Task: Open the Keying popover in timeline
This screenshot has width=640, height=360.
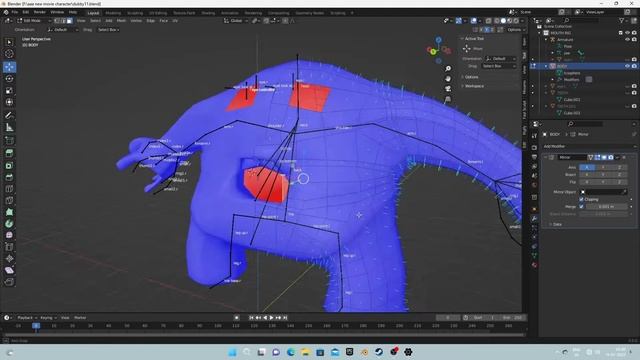Action: coord(48,318)
